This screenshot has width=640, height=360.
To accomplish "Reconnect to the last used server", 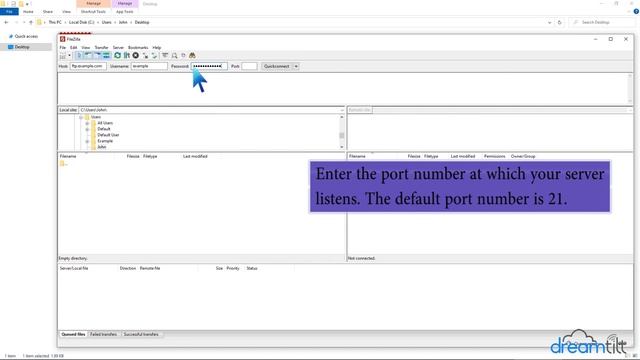I will click(154, 56).
